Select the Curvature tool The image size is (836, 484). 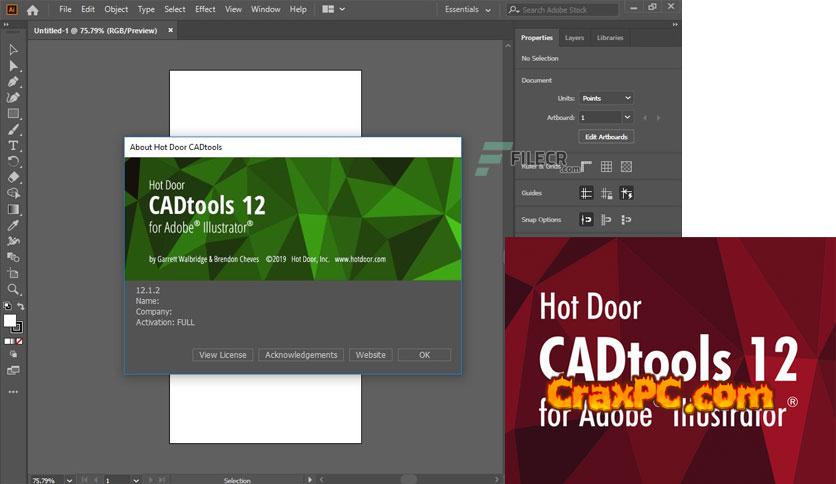13,98
